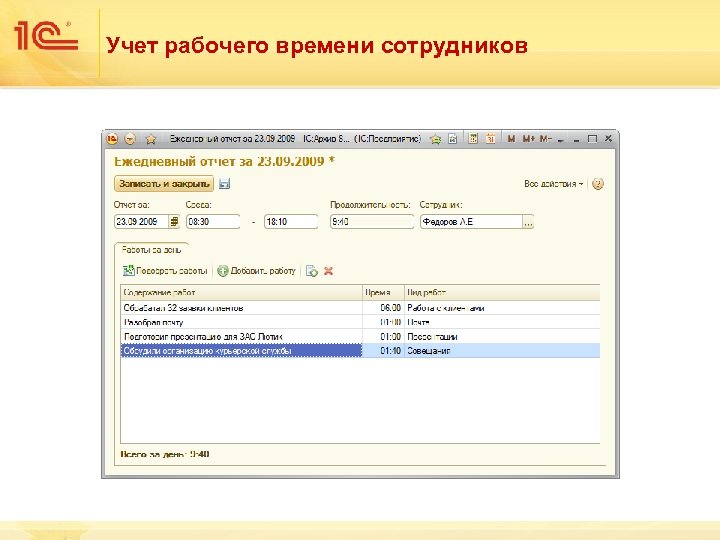Click time cell 06:00

click(x=383, y=308)
